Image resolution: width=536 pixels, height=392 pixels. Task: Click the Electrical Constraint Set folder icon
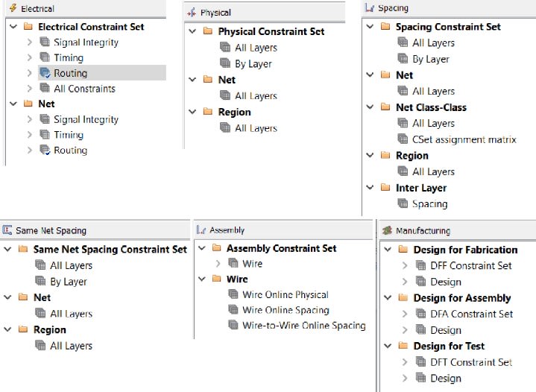coord(28,27)
